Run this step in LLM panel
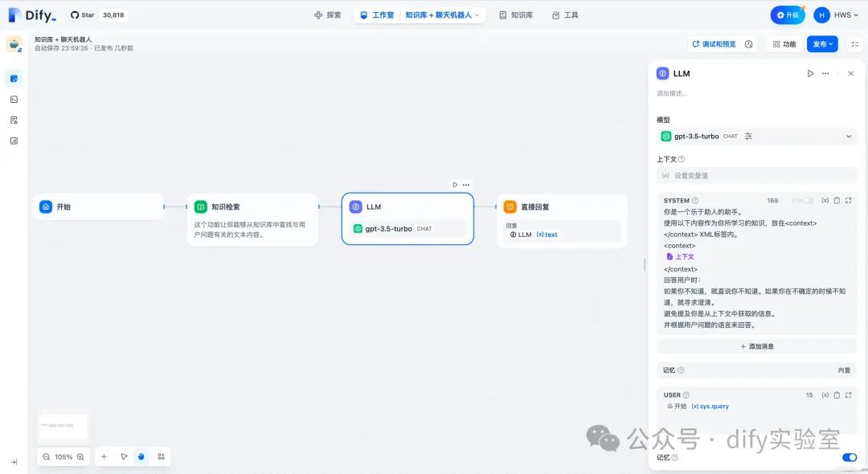This screenshot has height=474, width=868. pos(810,74)
